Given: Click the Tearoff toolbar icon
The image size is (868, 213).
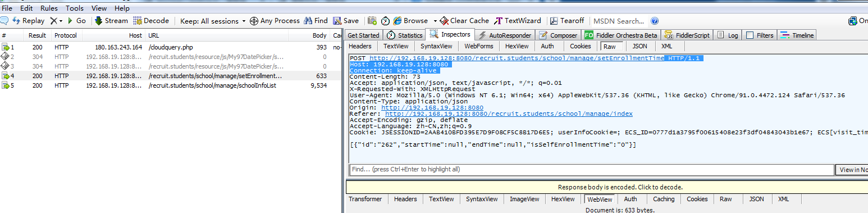Looking at the screenshot, I should pos(554,21).
